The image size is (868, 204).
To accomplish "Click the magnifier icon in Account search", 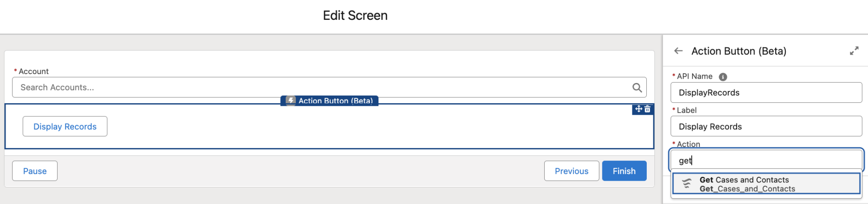I will coord(637,88).
